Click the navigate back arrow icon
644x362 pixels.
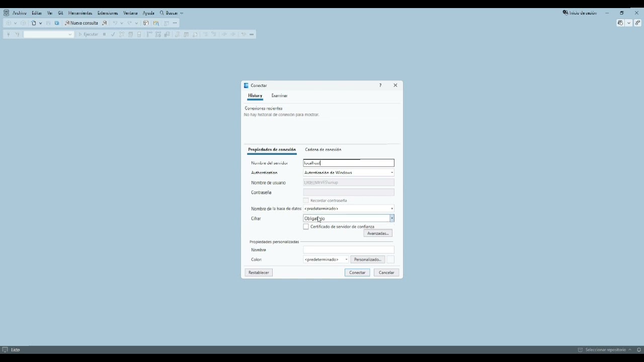9,23
